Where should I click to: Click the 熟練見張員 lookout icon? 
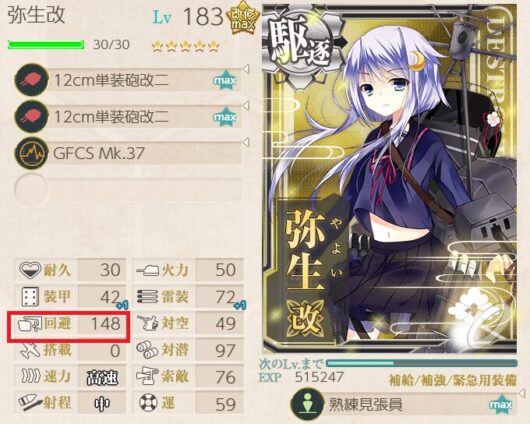click(x=307, y=404)
